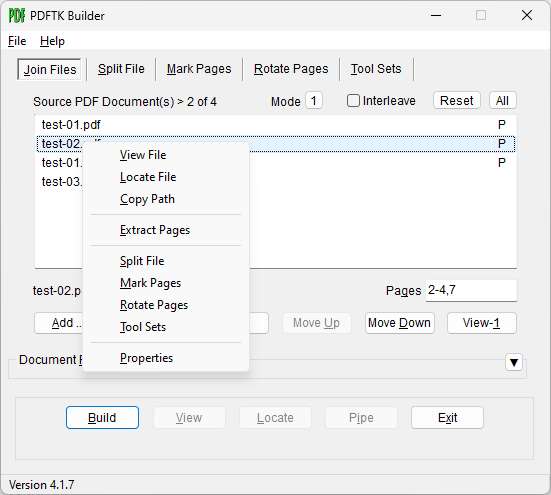Open the Help menu
Viewport: 551px width, 495px height.
pos(52,41)
